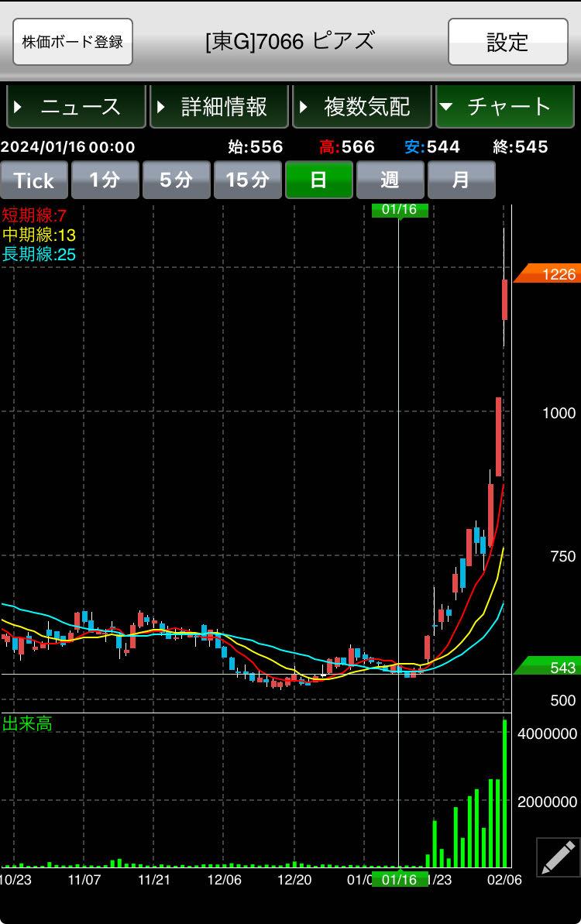Tap the pencil drawing tool icon
581x924 pixels.
click(x=558, y=857)
